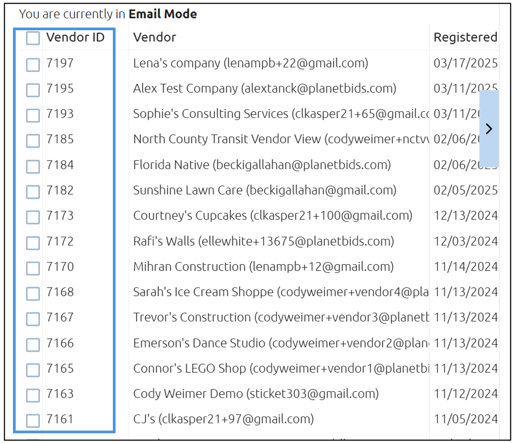This screenshot has width=514, height=443.
Task: Enable the checkbox next to vendor 7193
Action: coord(33,115)
